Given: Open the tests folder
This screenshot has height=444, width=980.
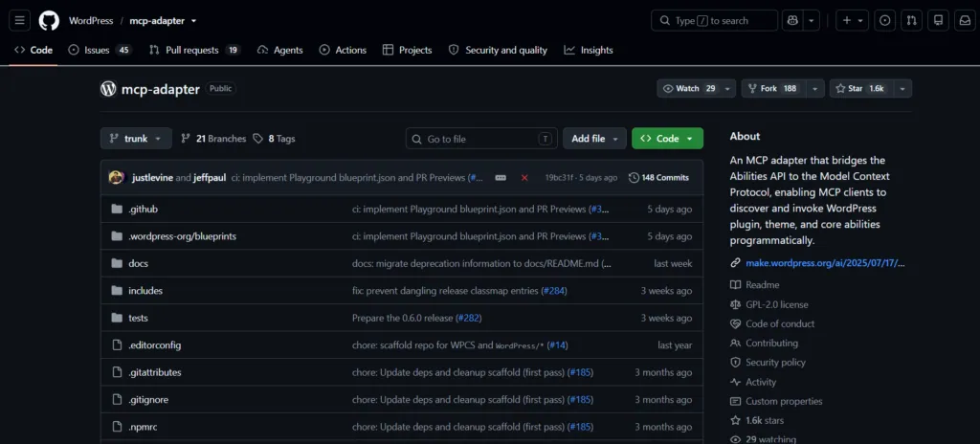Looking at the screenshot, I should (138, 318).
